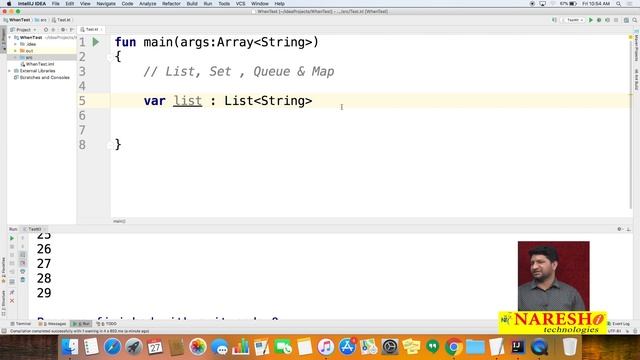This screenshot has height=360, width=640.
Task: Run TestKt using the toolbar green arrow
Action: click(x=591, y=20)
